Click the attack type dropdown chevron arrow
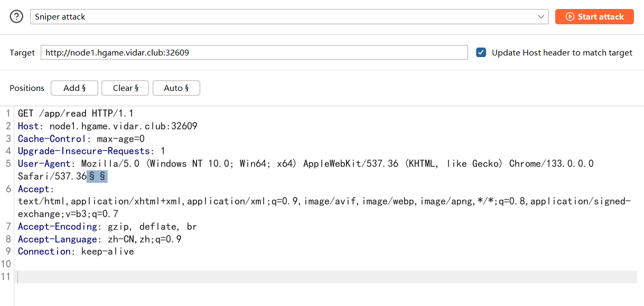 [x=542, y=17]
